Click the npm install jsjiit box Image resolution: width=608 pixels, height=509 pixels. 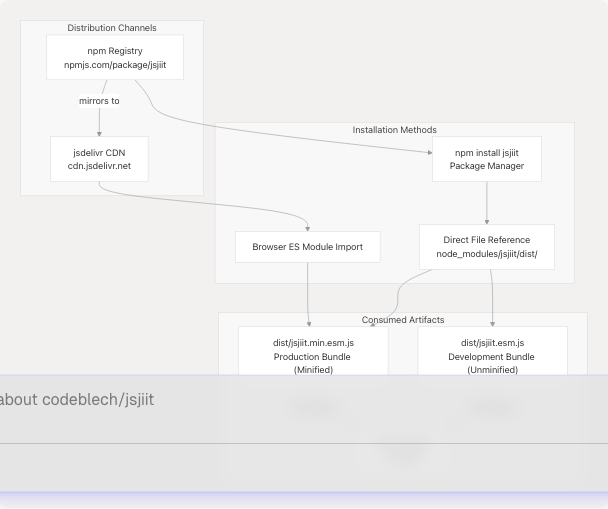(486, 159)
